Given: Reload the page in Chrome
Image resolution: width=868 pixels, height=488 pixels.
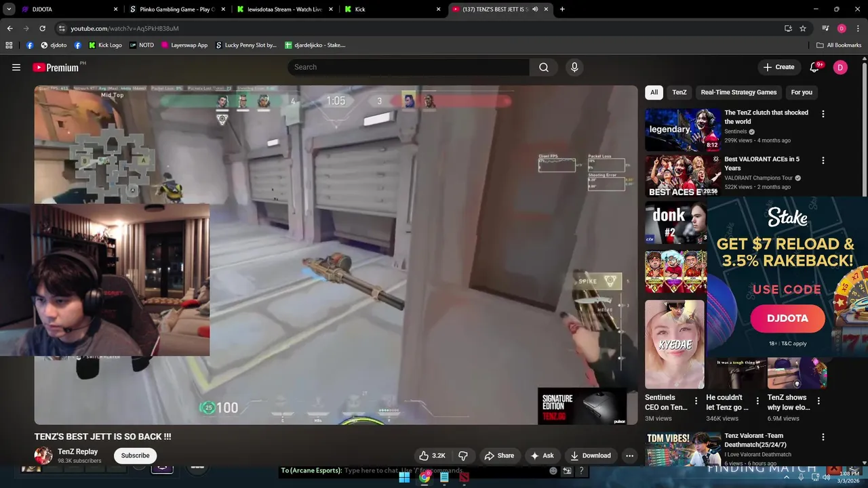Looking at the screenshot, I should [42, 28].
